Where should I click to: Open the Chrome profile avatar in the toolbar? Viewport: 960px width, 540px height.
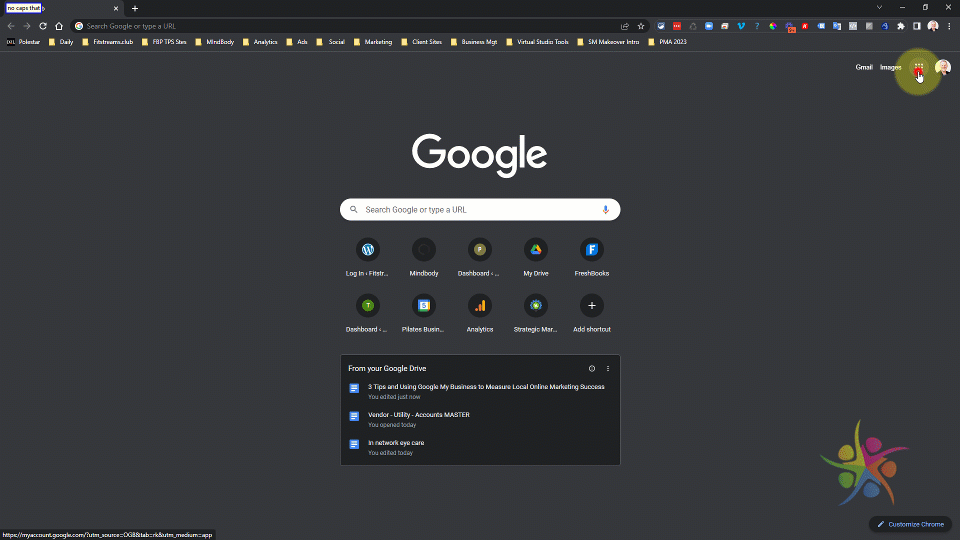click(x=933, y=26)
